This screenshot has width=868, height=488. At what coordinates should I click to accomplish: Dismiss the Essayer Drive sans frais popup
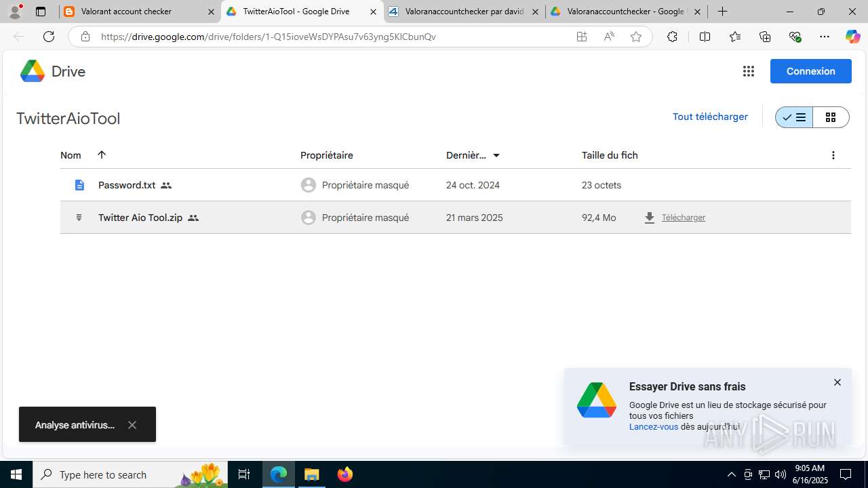(x=837, y=382)
